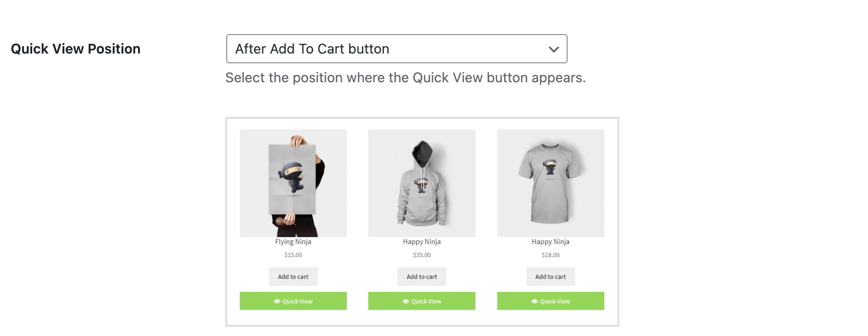The height and width of the screenshot is (336, 868).
Task: Open the Happy Ninja t-shirt thumbnail
Action: pos(551,183)
